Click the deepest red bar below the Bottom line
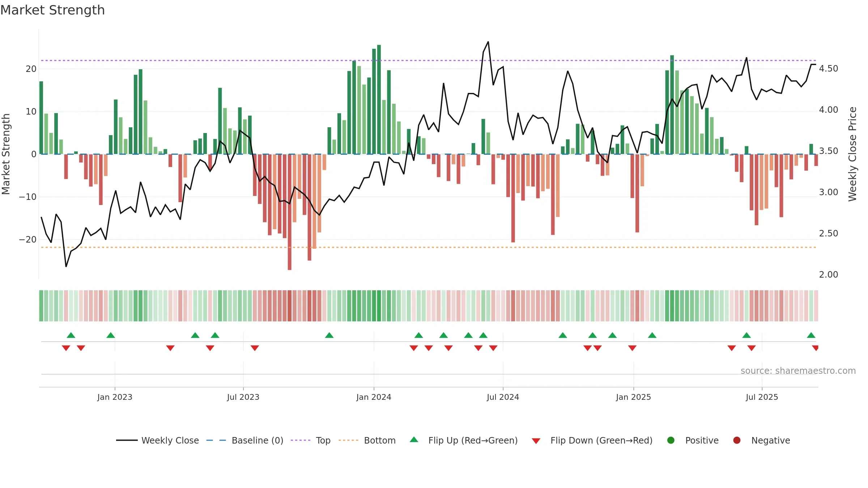 click(290, 212)
